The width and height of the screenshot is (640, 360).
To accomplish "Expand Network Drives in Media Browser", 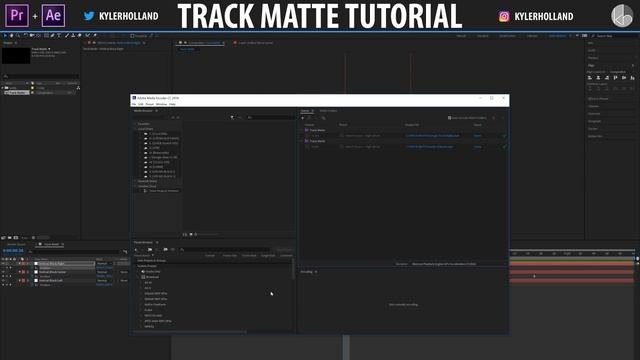I will coord(135,181).
